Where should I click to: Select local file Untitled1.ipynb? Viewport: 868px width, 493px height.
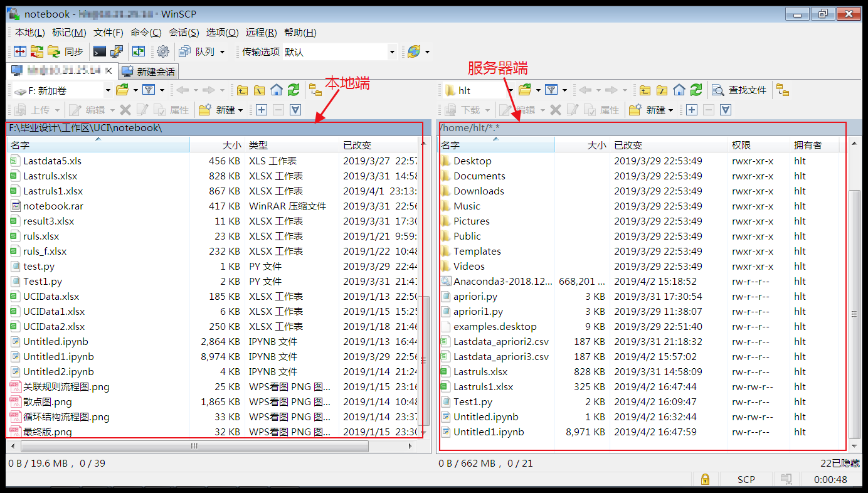[x=58, y=356]
